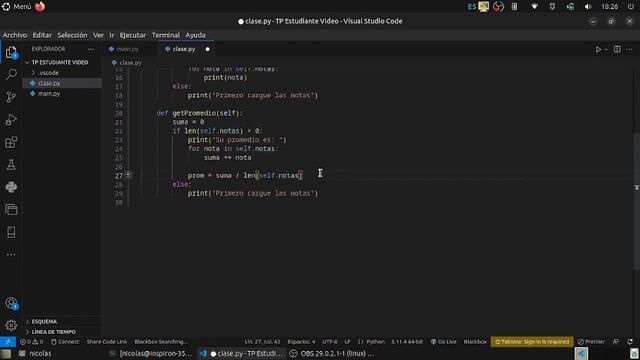Switch to the clase.py editor tab
The width and height of the screenshot is (640, 360).
point(183,49)
